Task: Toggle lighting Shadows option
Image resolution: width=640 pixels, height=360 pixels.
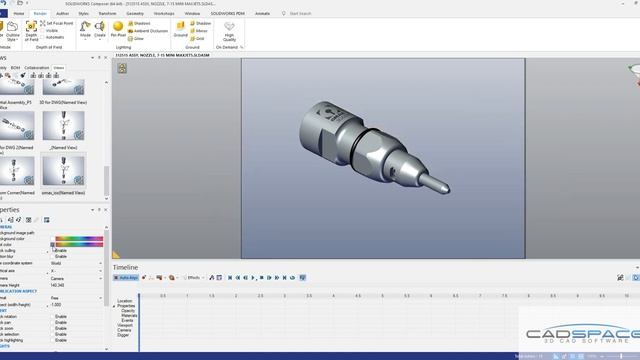Action: 139,24
